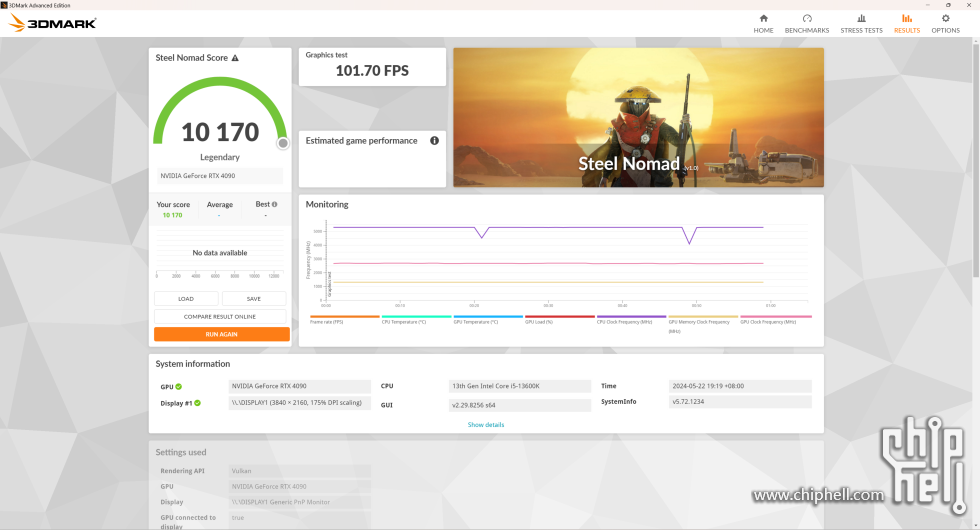Open the Options gear section

(x=946, y=24)
